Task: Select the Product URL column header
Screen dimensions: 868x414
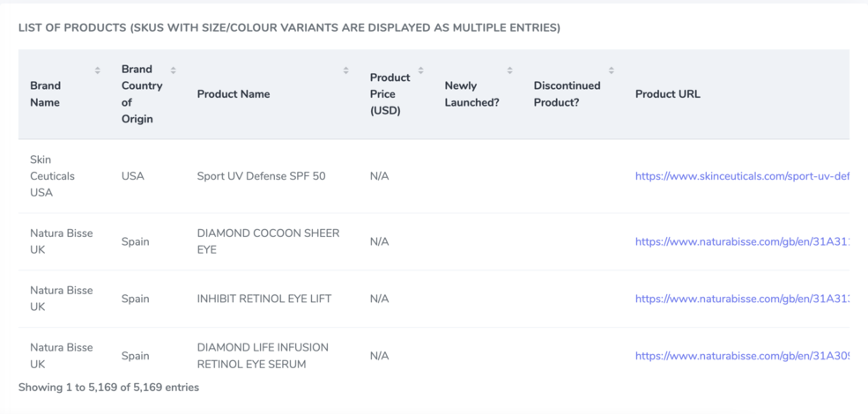Action: click(667, 94)
